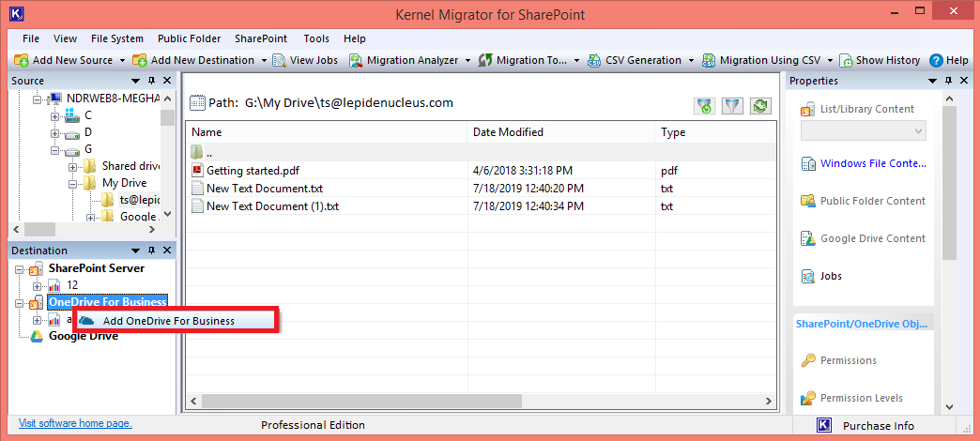
Task: Click the CSV Generation icon
Action: (594, 61)
